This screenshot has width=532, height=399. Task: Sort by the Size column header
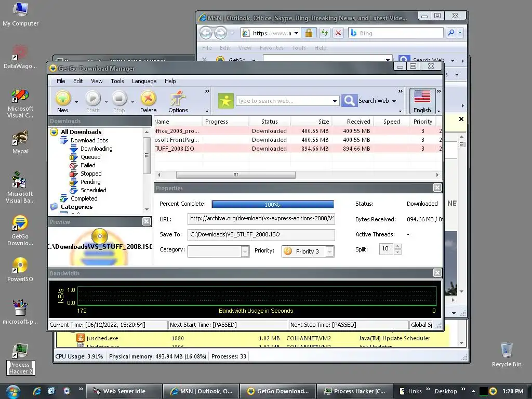(311, 122)
